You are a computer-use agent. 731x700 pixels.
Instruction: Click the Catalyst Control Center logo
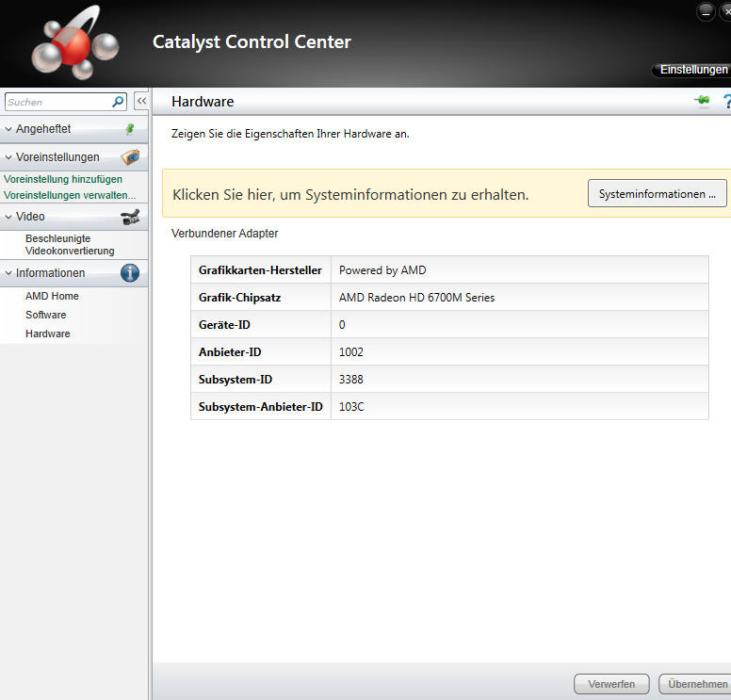(x=75, y=43)
